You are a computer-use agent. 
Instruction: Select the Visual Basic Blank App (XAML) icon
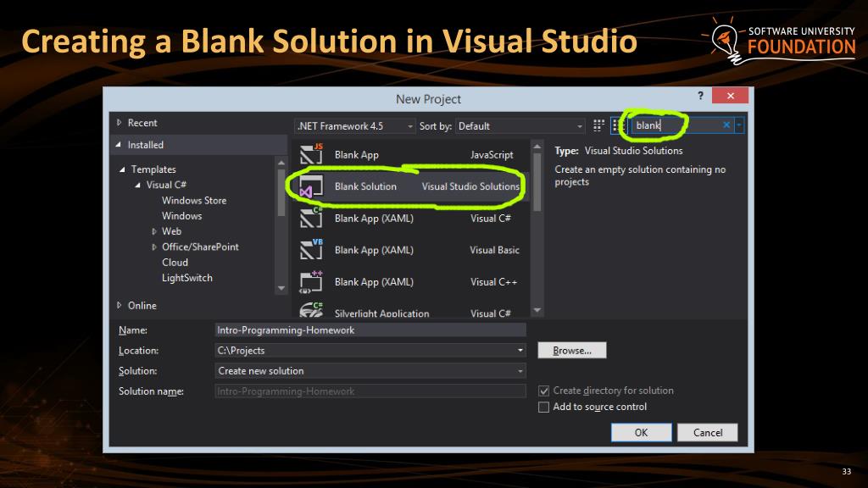click(312, 250)
